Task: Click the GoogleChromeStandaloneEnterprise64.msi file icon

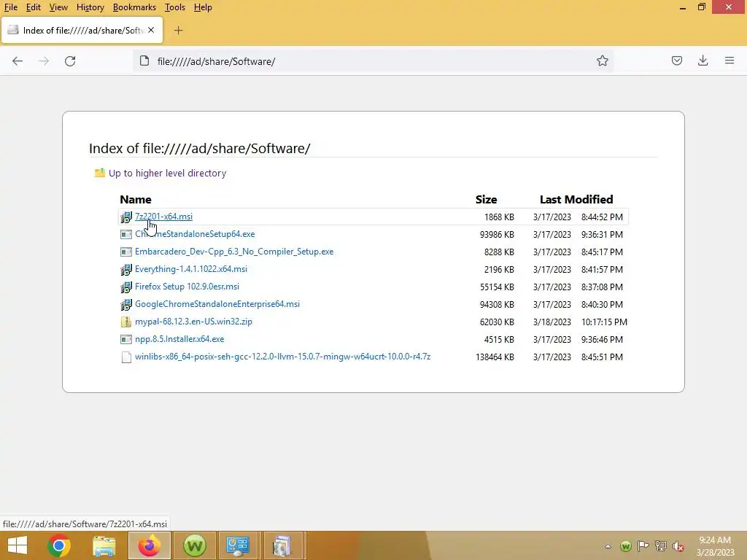Action: [x=125, y=304]
